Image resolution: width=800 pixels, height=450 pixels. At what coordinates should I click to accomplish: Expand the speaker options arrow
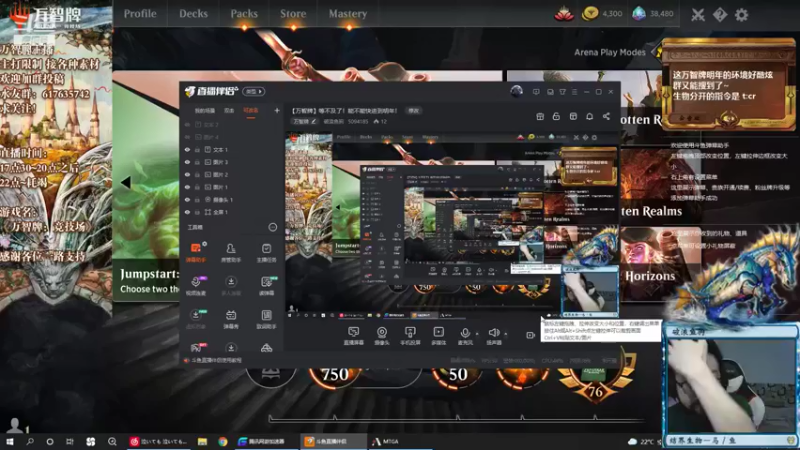click(506, 334)
